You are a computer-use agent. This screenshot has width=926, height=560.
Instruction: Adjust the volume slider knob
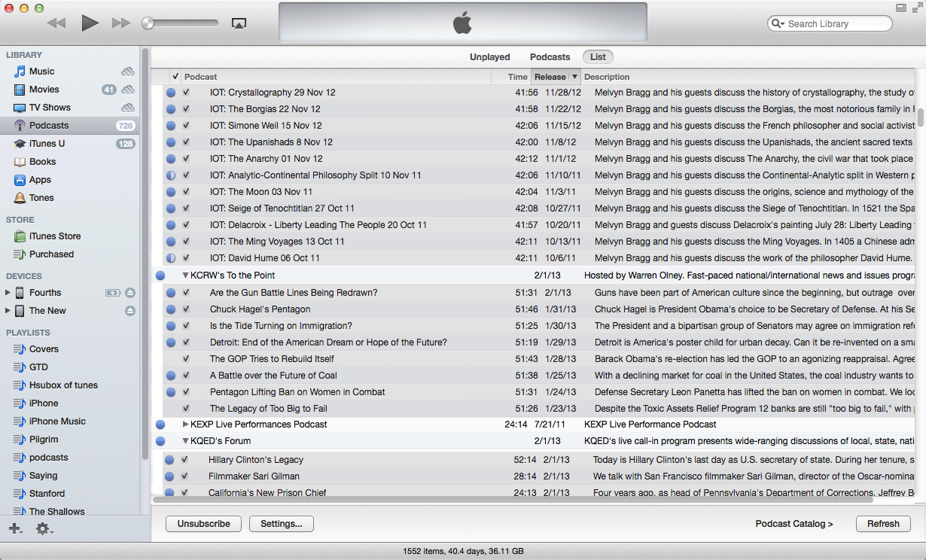(x=148, y=23)
